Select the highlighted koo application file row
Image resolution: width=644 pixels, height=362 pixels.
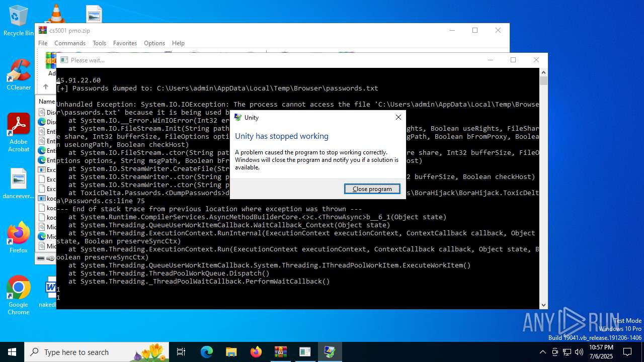(47, 199)
